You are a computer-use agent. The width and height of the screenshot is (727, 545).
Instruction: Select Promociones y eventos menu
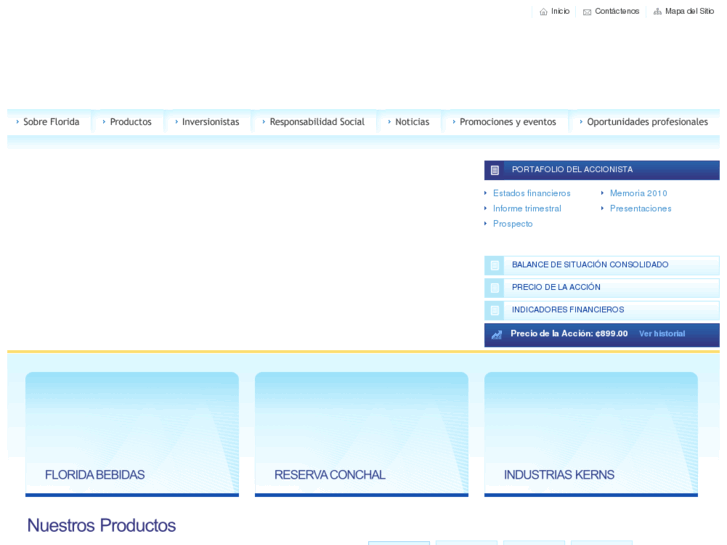[508, 122]
